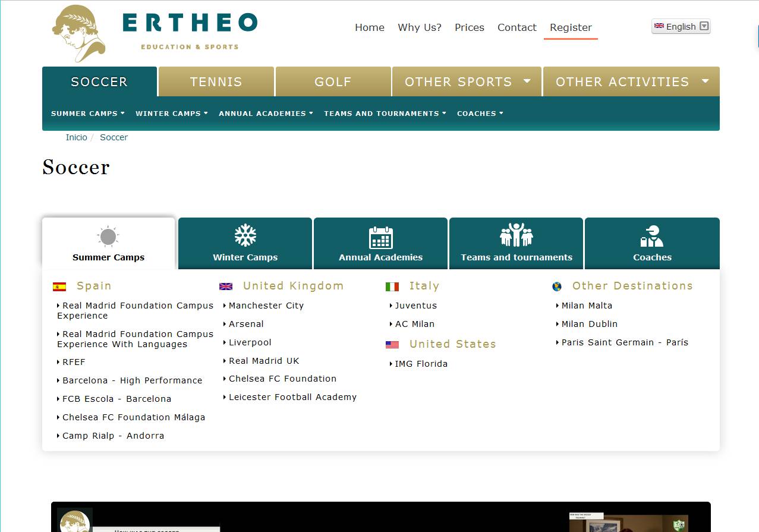This screenshot has height=532, width=759.
Task: Click the coach icon for Coaches
Action: click(x=652, y=237)
